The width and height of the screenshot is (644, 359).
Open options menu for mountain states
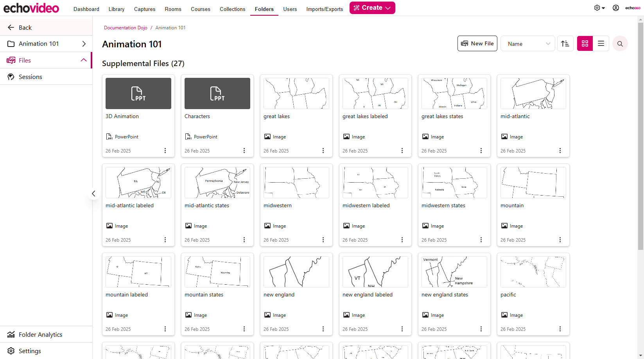click(244, 329)
